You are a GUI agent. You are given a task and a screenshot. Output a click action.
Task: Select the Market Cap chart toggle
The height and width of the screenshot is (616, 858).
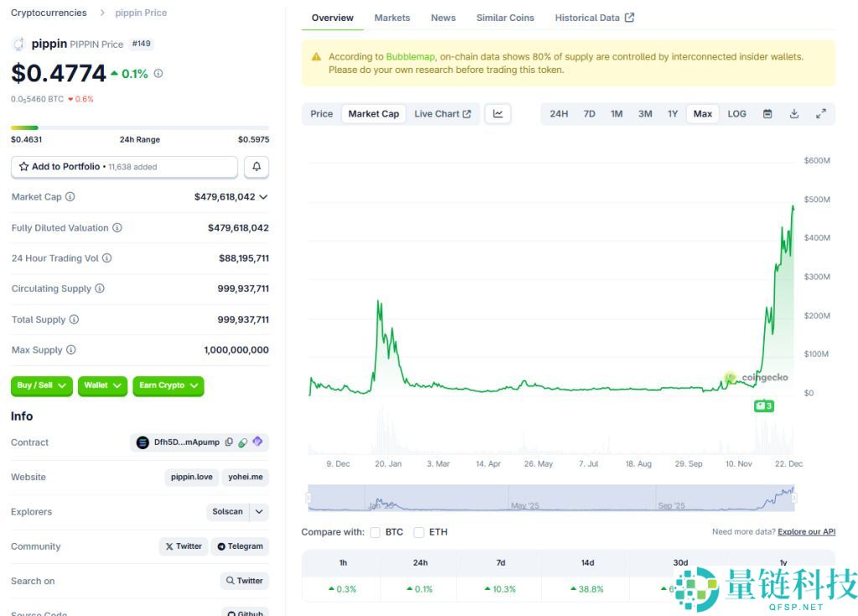(374, 114)
